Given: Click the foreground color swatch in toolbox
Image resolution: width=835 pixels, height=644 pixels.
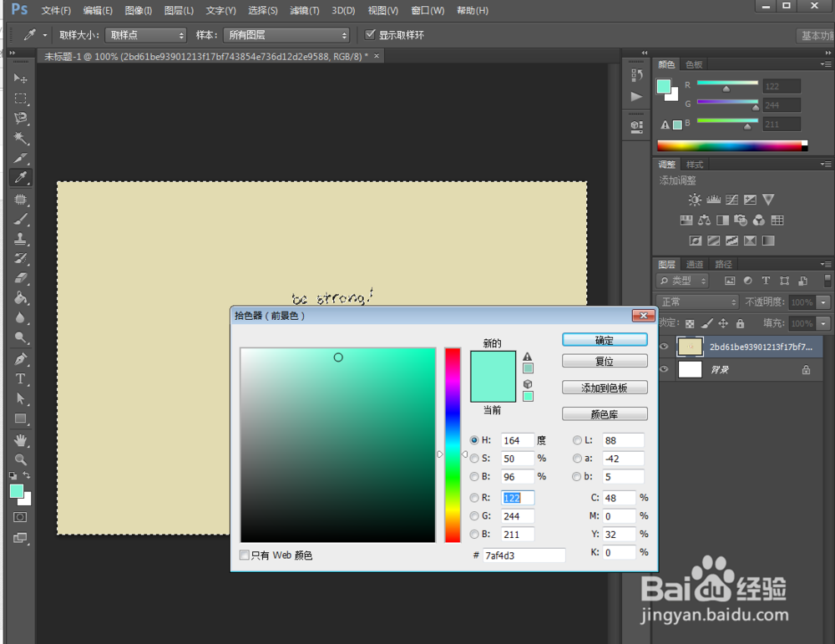Looking at the screenshot, I should click(17, 491).
